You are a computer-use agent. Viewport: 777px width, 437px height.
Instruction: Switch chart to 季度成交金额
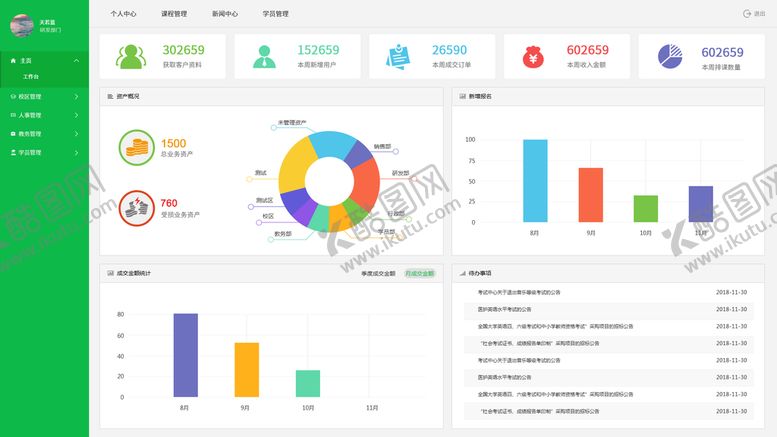[378, 273]
